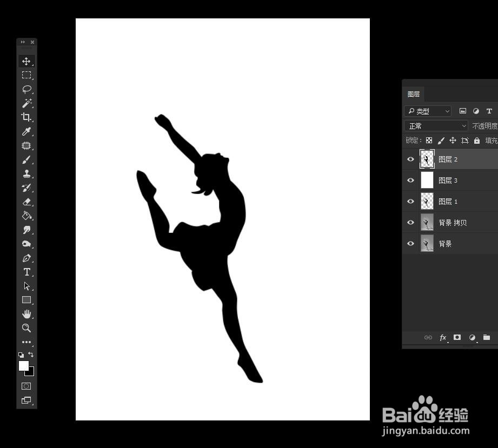The height and width of the screenshot is (448, 498).
Task: Select the Clone Stamp tool
Action: pyautogui.click(x=26, y=173)
